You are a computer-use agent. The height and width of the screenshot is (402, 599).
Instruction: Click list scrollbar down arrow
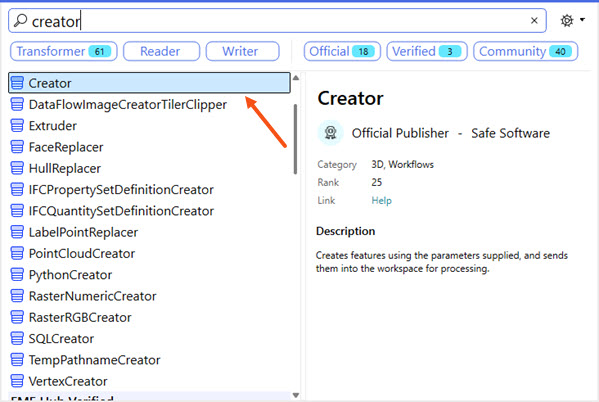[x=296, y=395]
